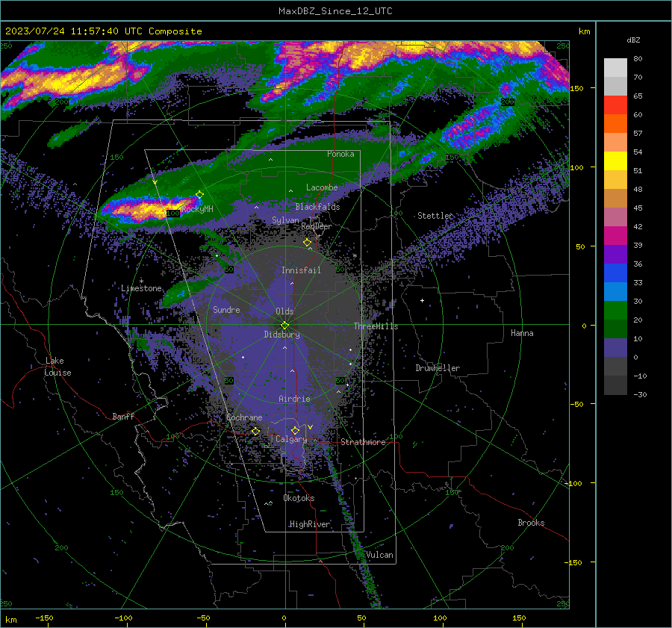Viewport: 672px width, 628px height.
Task: Select the yellow diamond marker below RedDeer
Action: tap(308, 243)
